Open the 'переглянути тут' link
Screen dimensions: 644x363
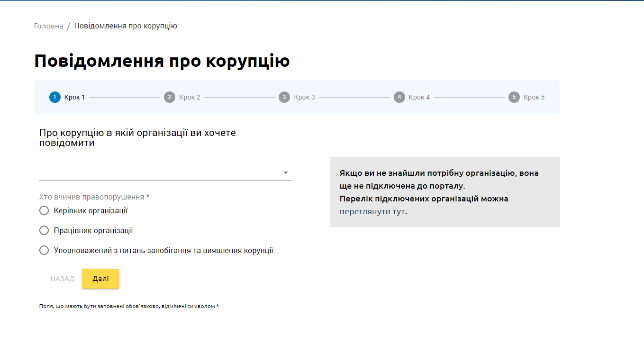[372, 211]
